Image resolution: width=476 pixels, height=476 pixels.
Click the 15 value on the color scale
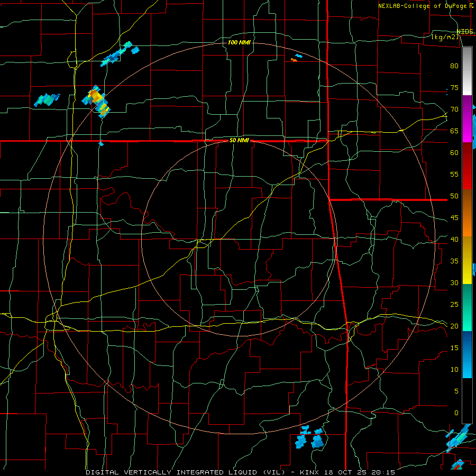pyautogui.click(x=454, y=348)
